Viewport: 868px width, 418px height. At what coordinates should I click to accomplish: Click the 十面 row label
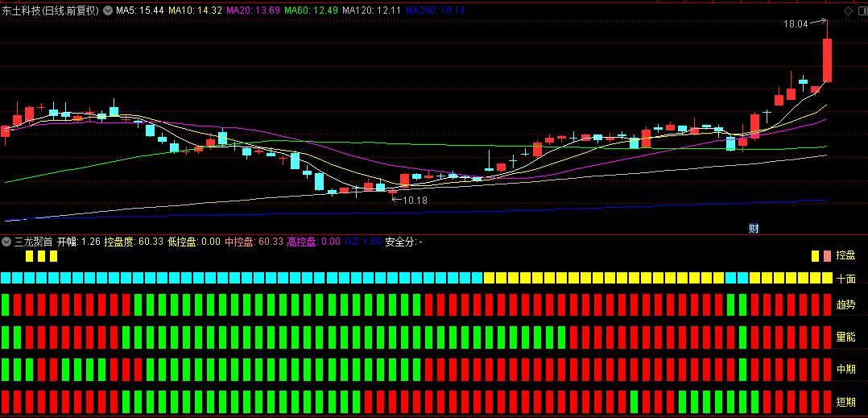click(845, 279)
